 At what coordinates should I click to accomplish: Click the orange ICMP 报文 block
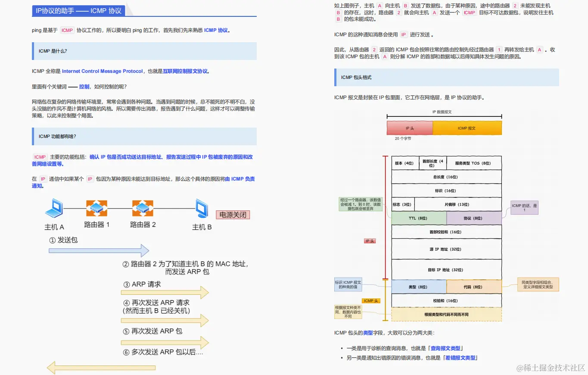tap(467, 128)
